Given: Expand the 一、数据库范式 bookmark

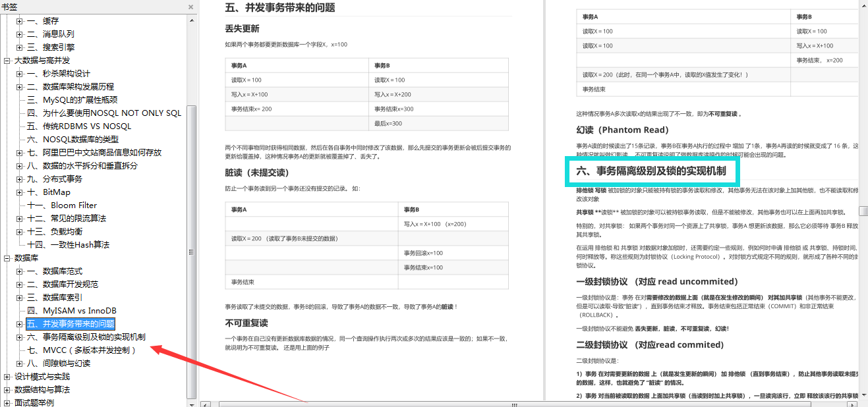Looking at the screenshot, I should coord(20,271).
